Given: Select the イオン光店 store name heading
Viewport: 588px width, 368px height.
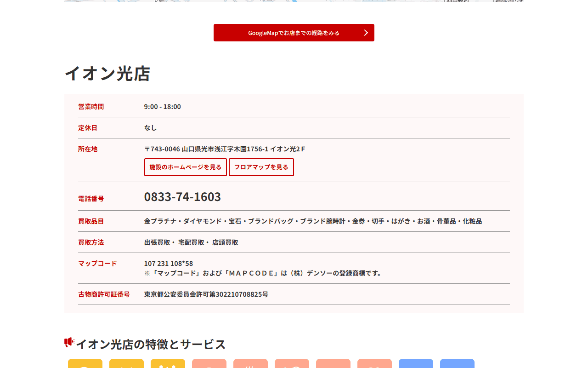Looking at the screenshot, I should [107, 74].
